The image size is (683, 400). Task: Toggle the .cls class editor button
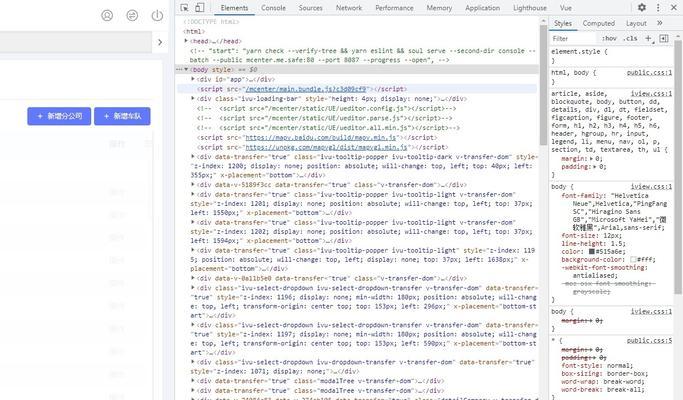tap(630, 38)
